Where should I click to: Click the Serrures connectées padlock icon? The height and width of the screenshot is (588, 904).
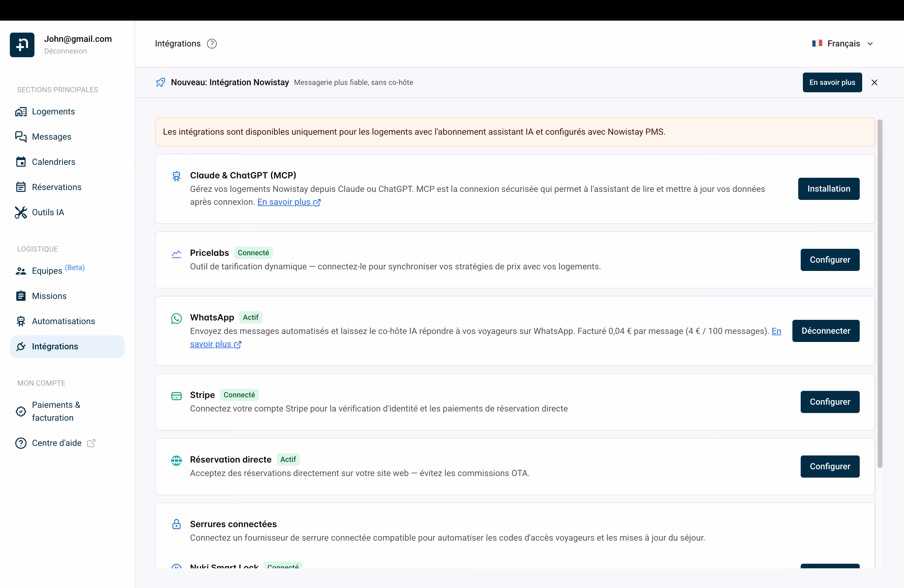pyautogui.click(x=176, y=524)
